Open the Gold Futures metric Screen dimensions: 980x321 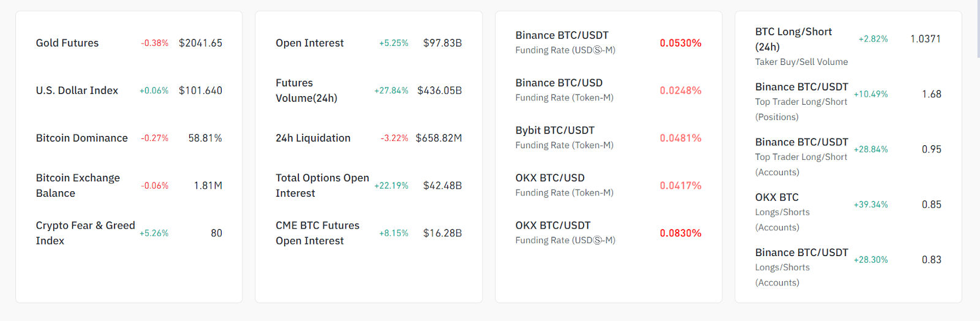tap(67, 43)
